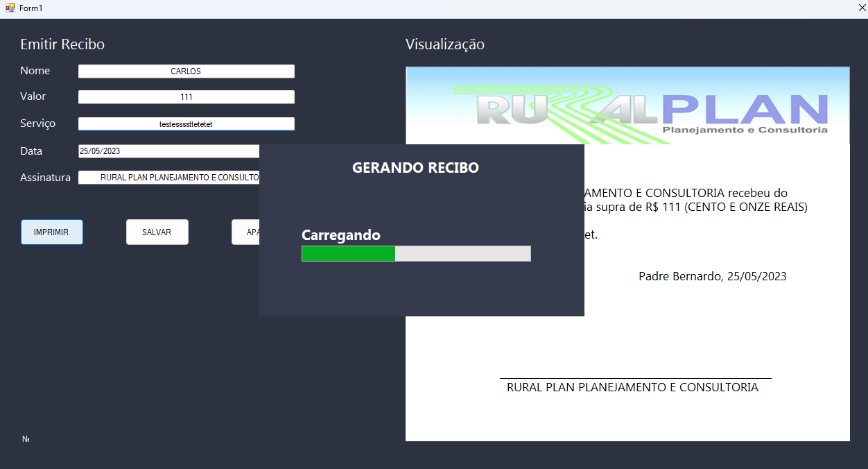The image size is (868, 469).
Task: Click the Valor field showing 111
Action: coord(186,96)
